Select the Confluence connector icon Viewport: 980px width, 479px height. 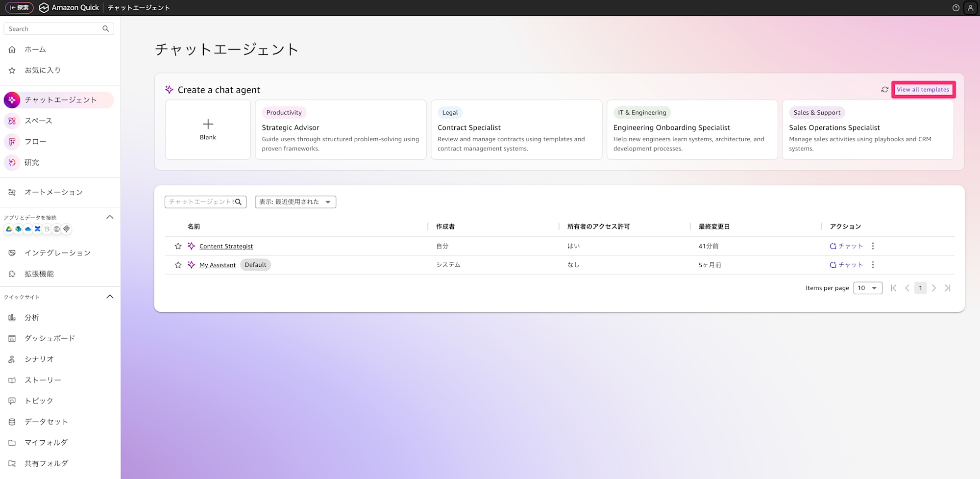37,229
